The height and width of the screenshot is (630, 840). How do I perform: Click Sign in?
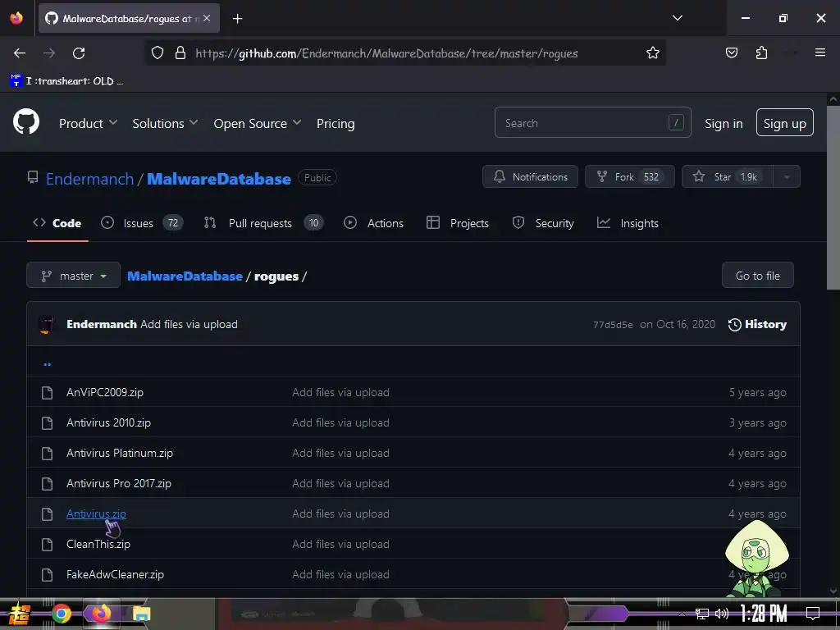(724, 123)
